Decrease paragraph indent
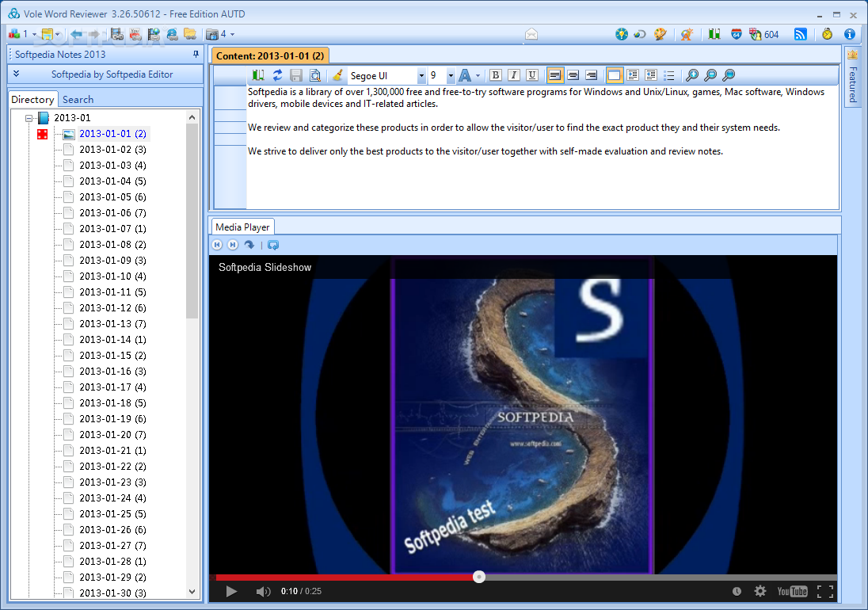The height and width of the screenshot is (610, 868). (651, 75)
